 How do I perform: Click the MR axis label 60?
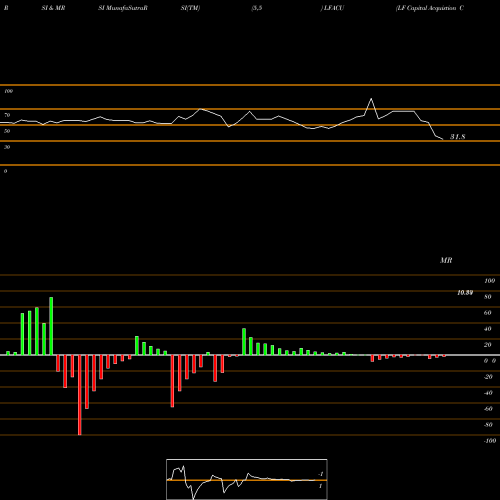tap(488, 313)
